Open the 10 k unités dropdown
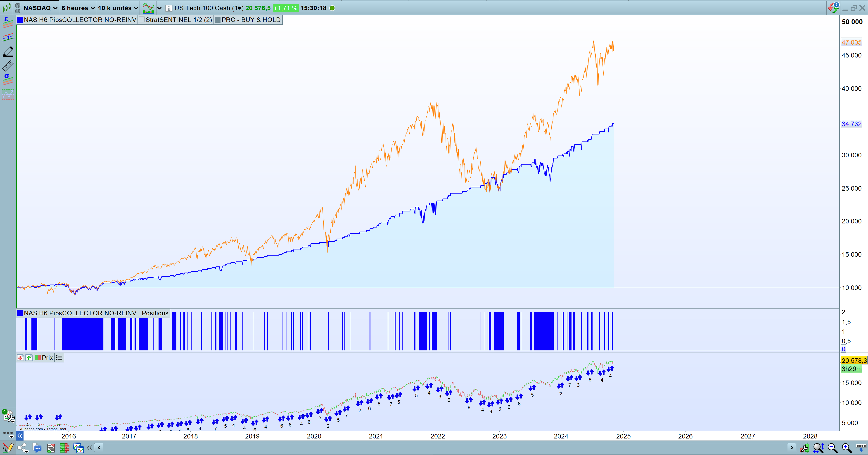 [x=118, y=8]
